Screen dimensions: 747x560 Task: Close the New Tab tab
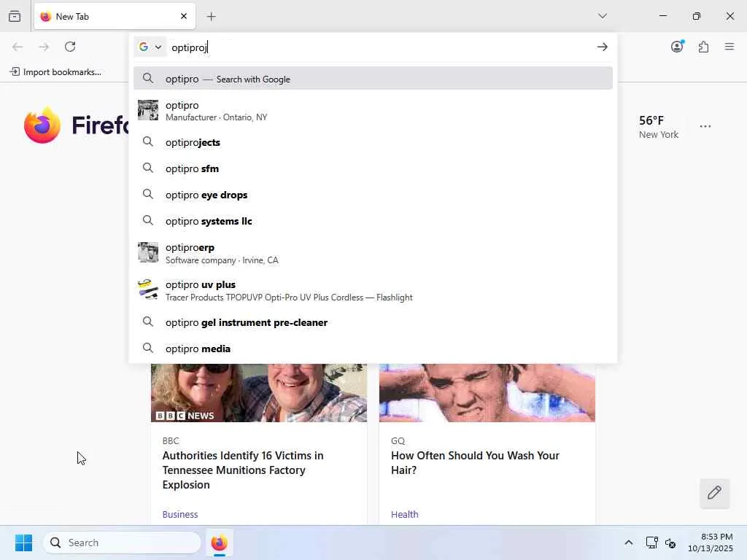tap(184, 16)
